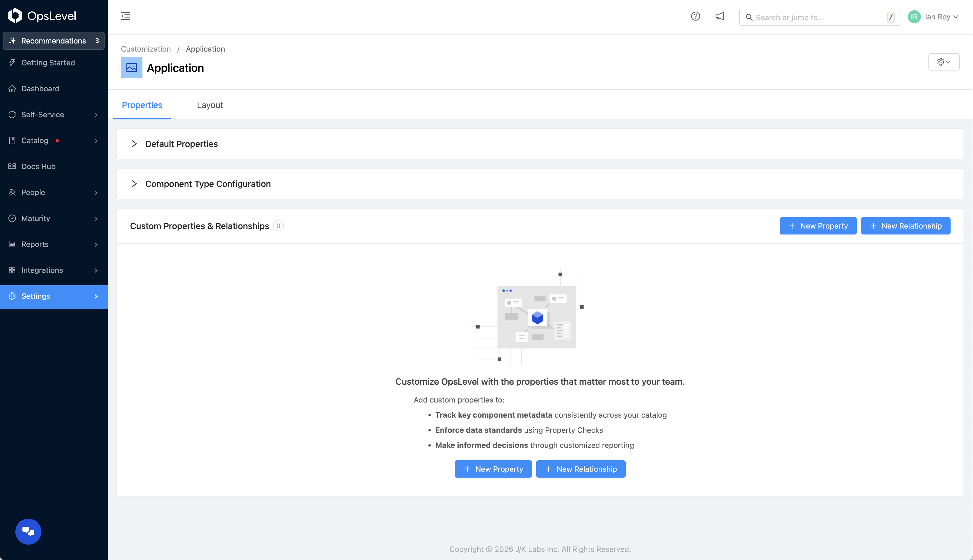973x560 pixels.
Task: Go to Dashboard in the sidebar
Action: (x=54, y=89)
